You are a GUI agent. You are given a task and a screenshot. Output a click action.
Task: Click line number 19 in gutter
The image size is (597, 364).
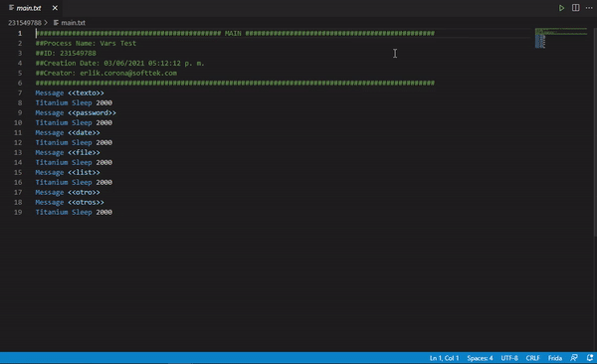pos(18,212)
